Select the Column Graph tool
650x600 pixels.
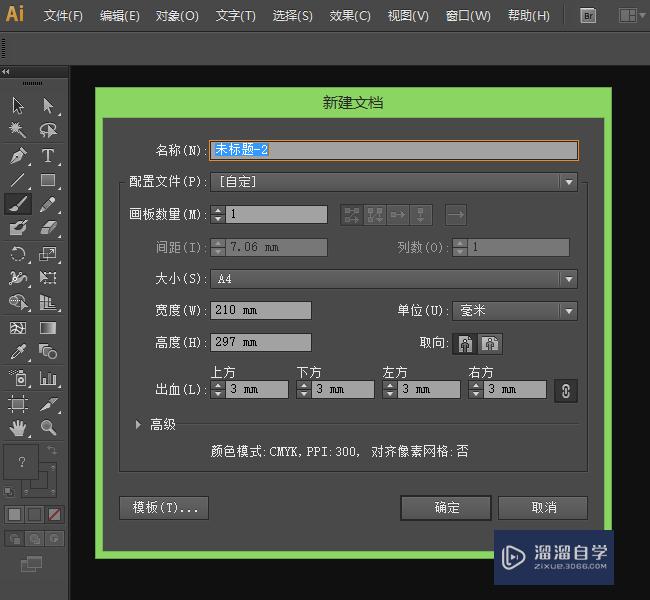[48, 377]
